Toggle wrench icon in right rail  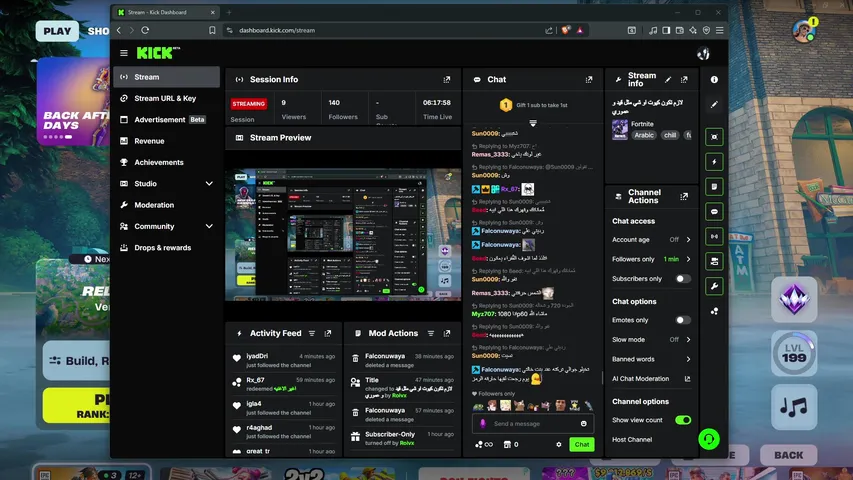click(x=714, y=286)
